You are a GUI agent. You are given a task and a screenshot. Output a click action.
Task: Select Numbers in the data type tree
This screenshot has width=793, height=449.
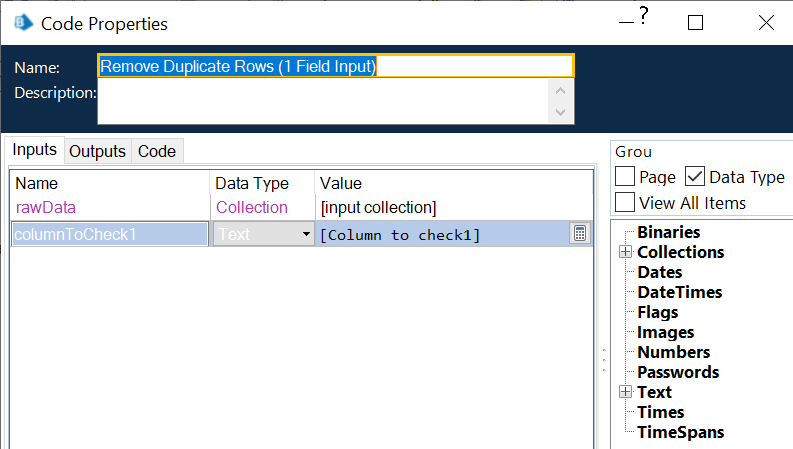pos(673,352)
